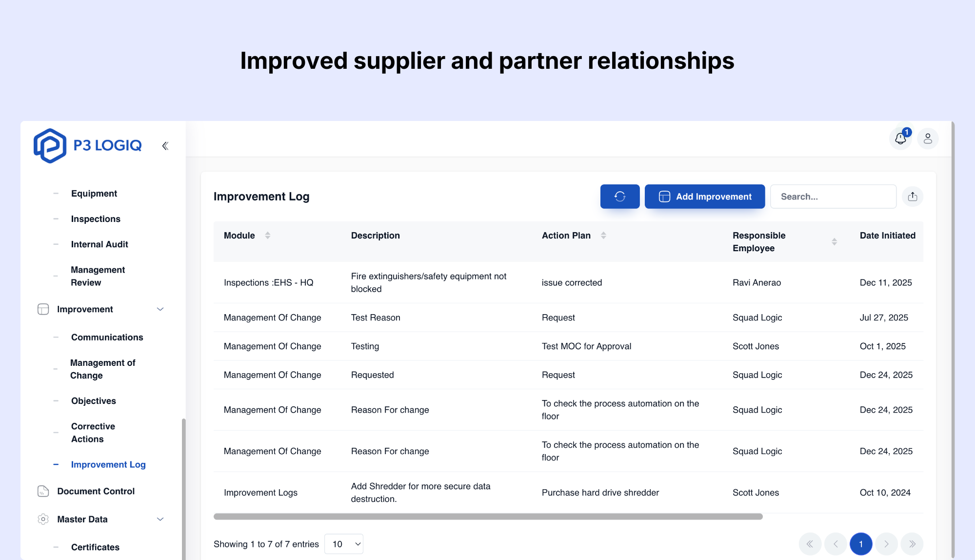The image size is (975, 560).
Task: Open Internal Audit in sidebar
Action: (99, 244)
